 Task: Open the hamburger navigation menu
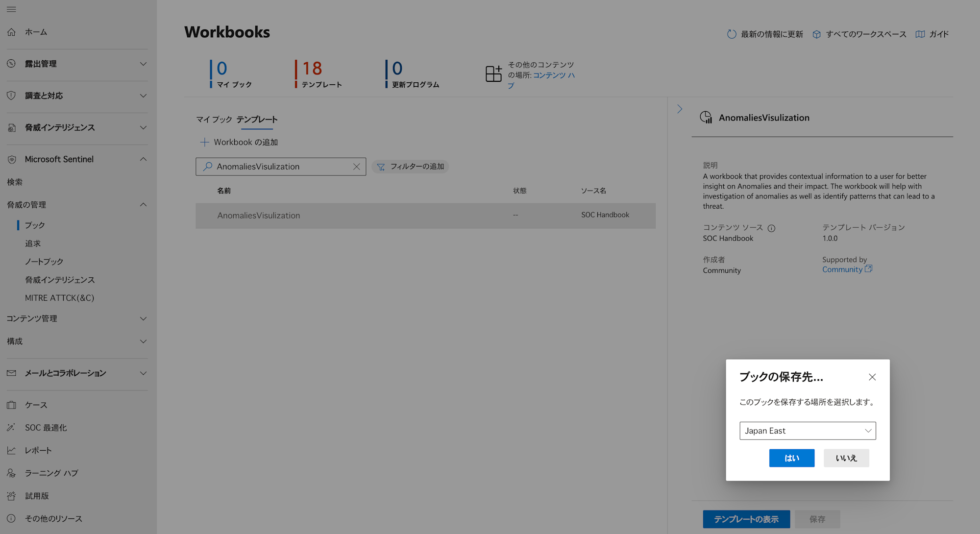point(11,9)
